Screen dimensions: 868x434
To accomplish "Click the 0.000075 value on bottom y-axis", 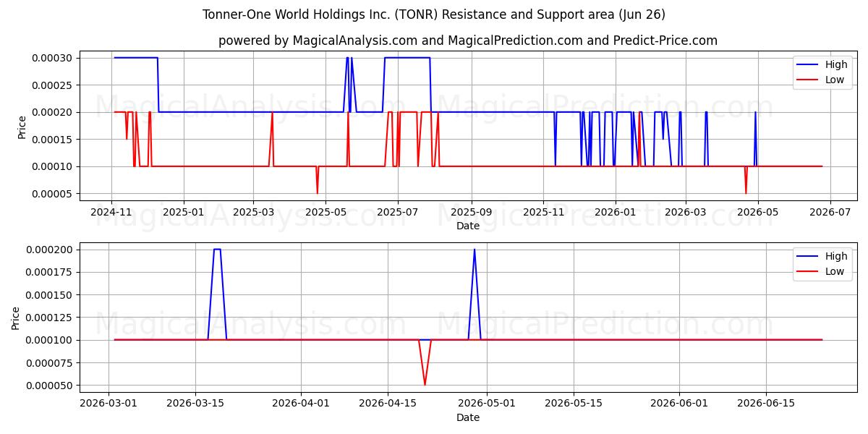I will (x=49, y=362).
